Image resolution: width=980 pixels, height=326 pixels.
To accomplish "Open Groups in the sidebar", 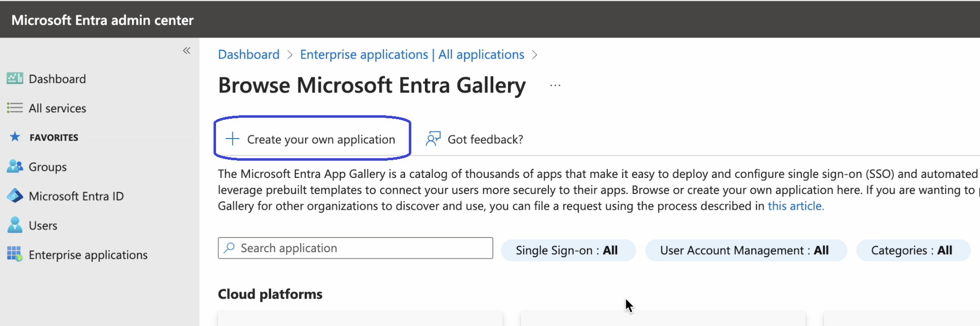I will [48, 167].
